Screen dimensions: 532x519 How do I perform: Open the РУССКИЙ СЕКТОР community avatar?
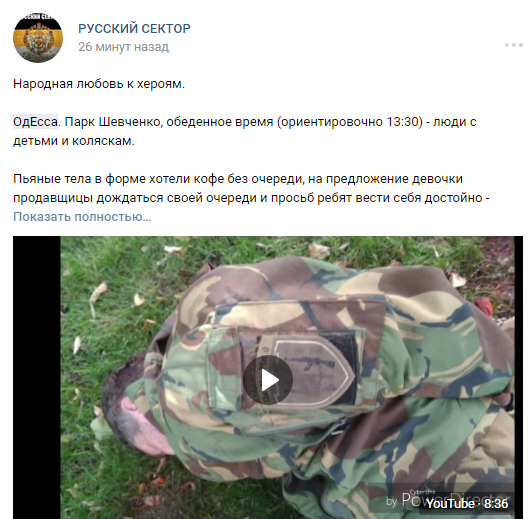38,38
